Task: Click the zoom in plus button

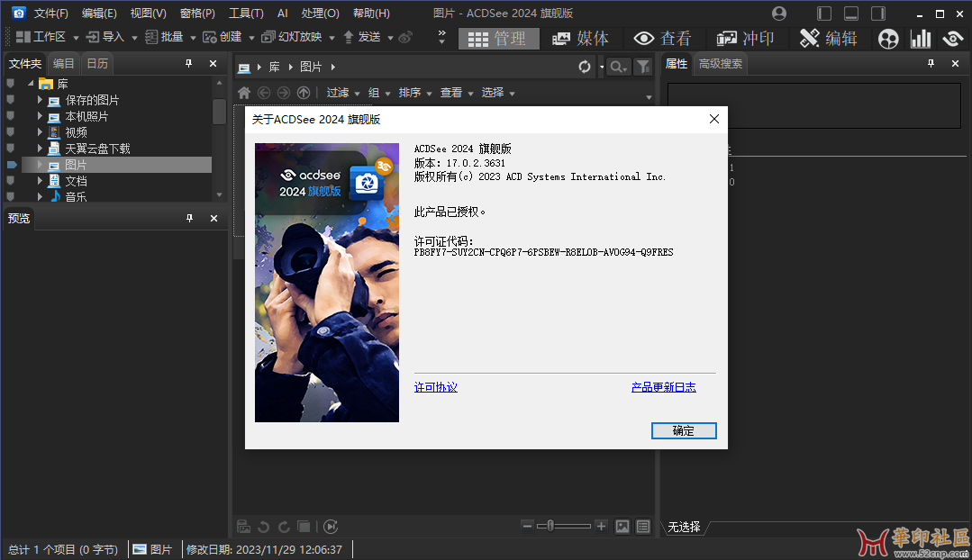Action: pyautogui.click(x=601, y=526)
